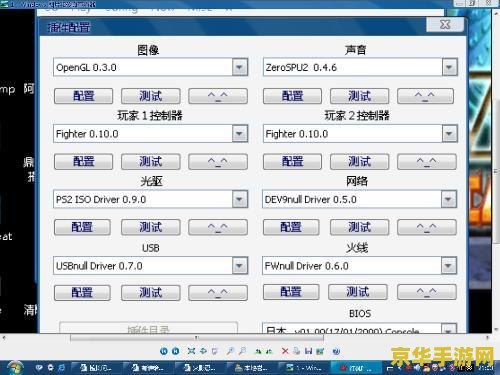Click ^_^ button under 光驱 plugin
This screenshot has height=375, width=500.
218,227
